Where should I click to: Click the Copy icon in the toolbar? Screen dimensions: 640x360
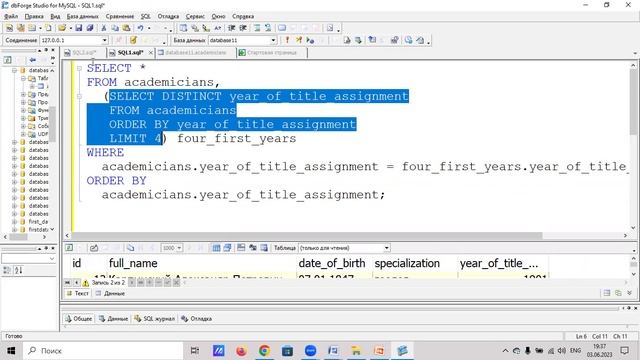coord(115,28)
